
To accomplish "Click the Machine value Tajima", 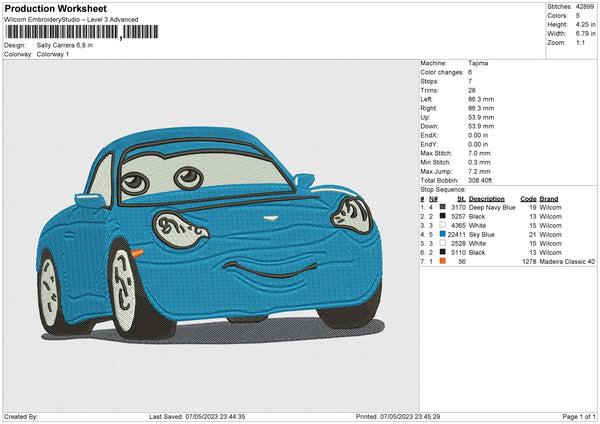I will [478, 63].
